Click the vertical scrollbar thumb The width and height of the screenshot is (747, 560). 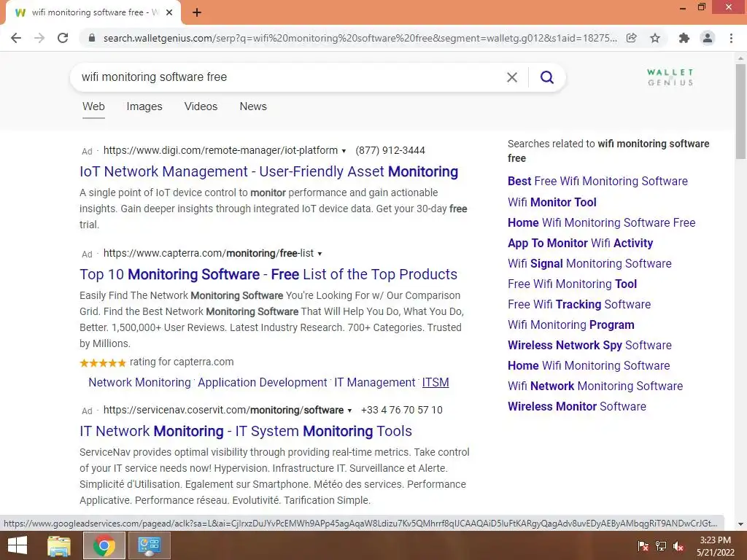740,112
